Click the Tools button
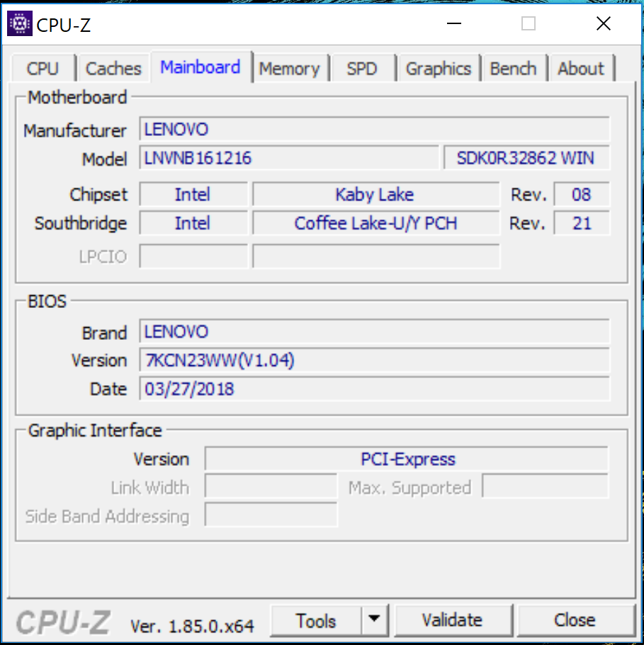The height and width of the screenshot is (645, 644). point(315,620)
